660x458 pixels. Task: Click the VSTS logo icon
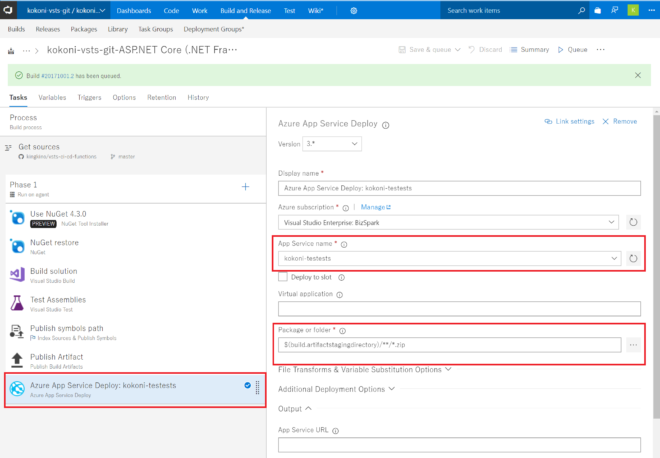(x=8, y=10)
